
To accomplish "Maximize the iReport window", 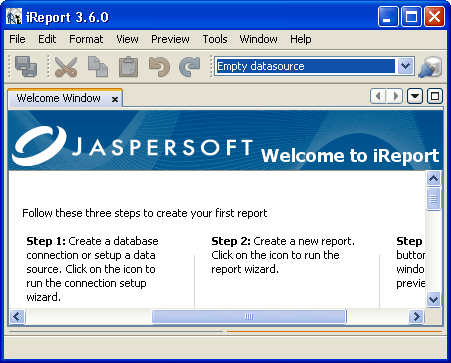I will coord(411,17).
